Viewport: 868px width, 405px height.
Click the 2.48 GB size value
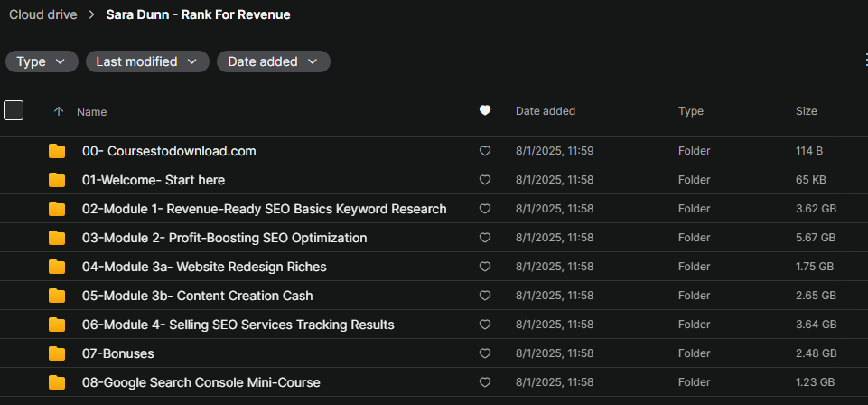coord(816,353)
